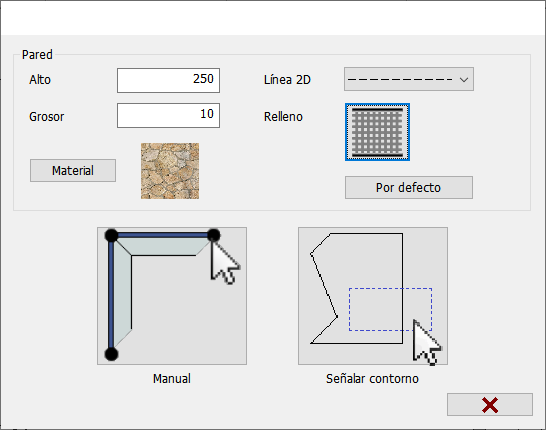Click the Grosor label

tap(47, 117)
